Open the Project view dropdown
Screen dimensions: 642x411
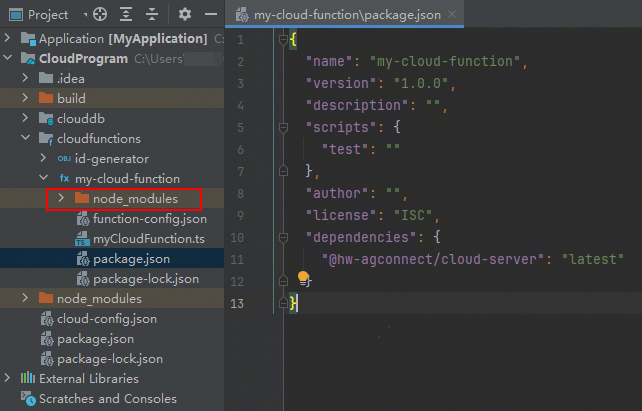[78, 15]
